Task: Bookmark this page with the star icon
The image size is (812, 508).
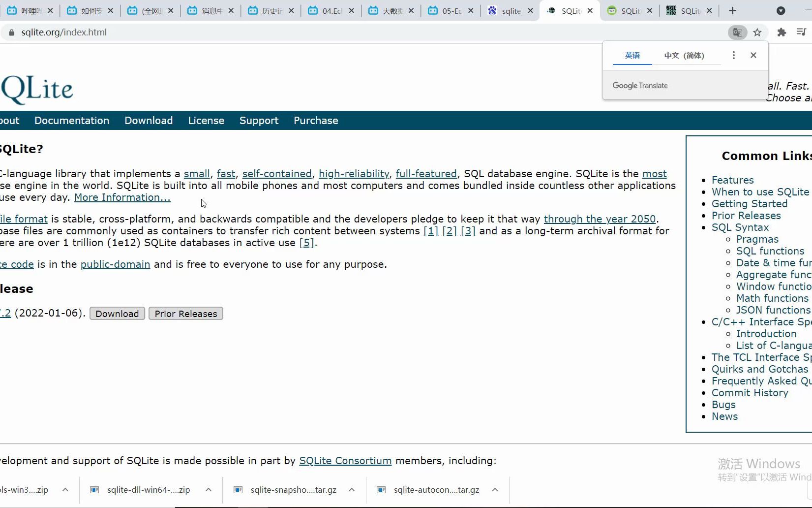Action: pyautogui.click(x=757, y=32)
